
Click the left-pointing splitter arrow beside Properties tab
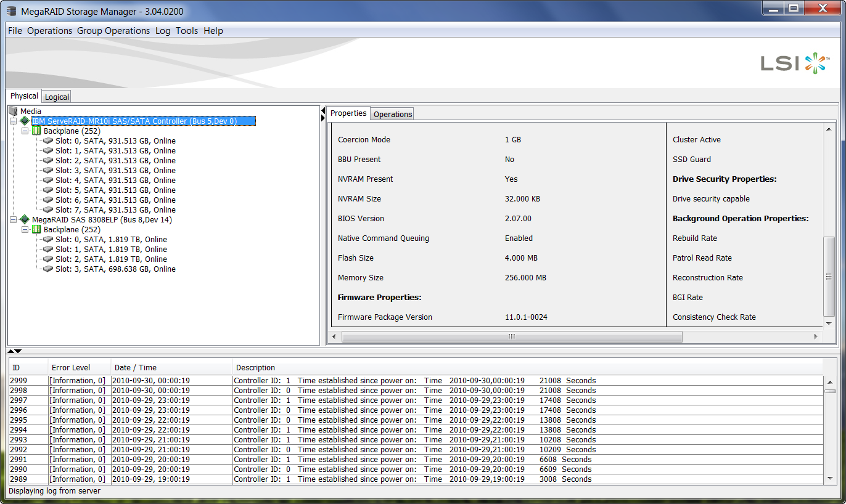[323, 110]
